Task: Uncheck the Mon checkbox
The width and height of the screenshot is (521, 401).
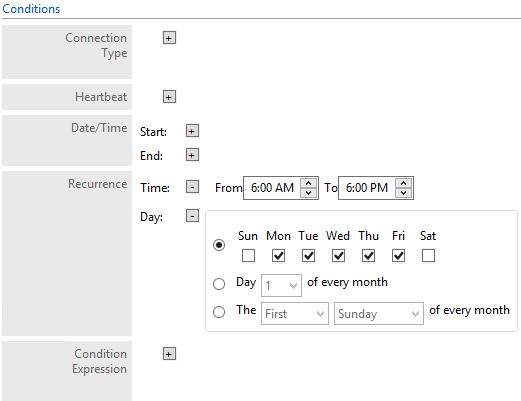Action: pos(278,256)
